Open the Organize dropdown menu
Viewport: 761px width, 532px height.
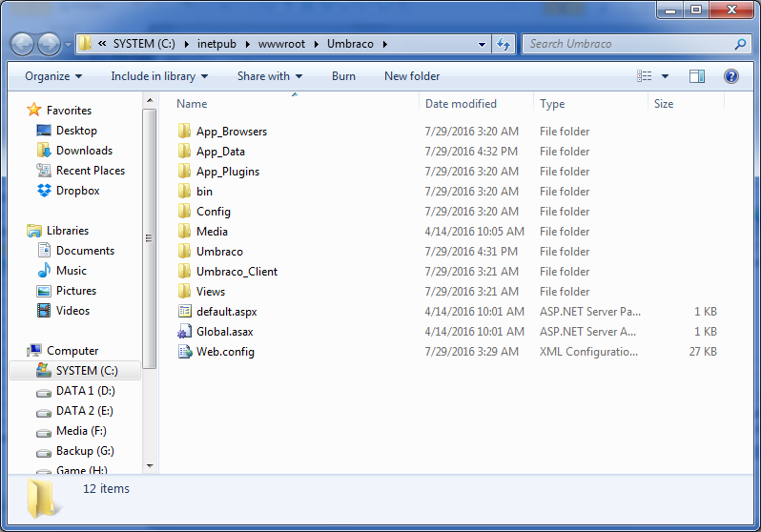point(53,76)
